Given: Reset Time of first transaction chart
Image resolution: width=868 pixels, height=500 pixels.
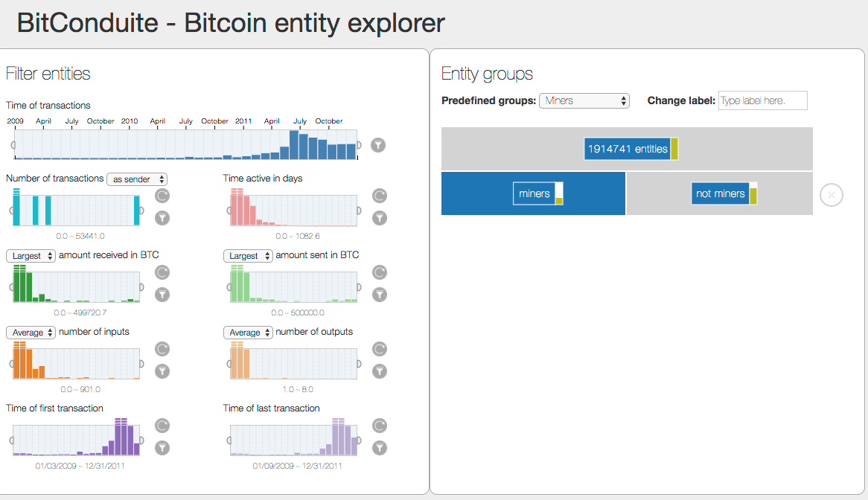Looking at the screenshot, I should point(162,426).
